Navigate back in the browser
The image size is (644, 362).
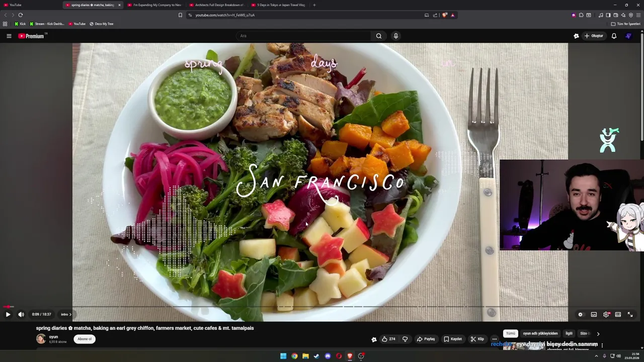(6, 15)
